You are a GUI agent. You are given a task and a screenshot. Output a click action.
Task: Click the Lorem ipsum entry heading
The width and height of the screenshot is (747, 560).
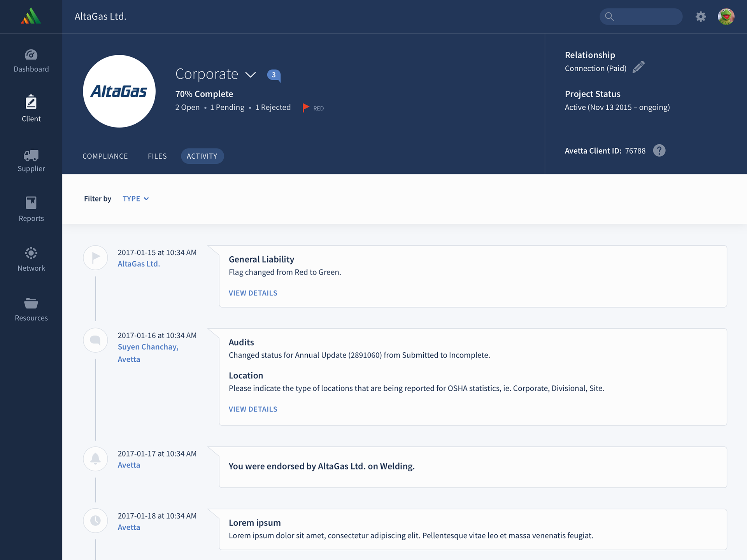pos(255,523)
